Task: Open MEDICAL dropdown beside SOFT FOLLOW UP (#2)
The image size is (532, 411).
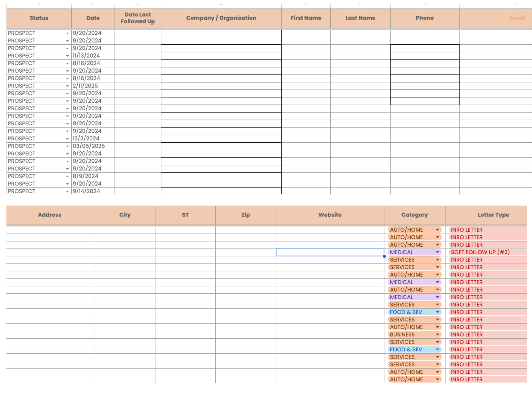Action: (x=437, y=252)
